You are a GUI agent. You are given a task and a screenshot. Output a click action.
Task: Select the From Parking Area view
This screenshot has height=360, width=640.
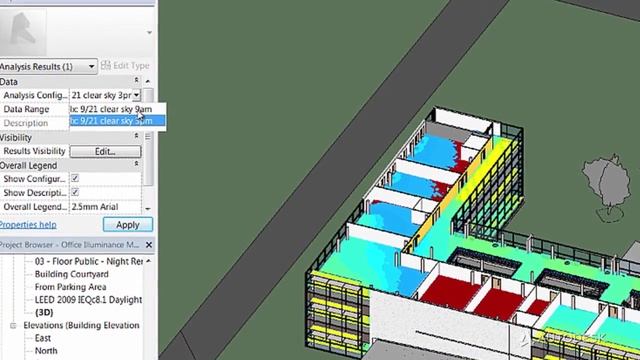[70, 287]
